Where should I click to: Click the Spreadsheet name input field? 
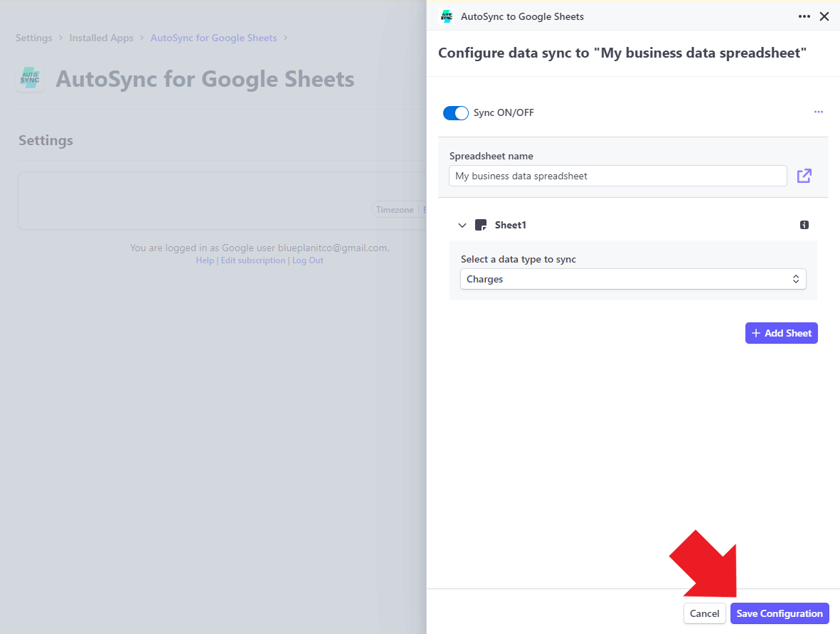pos(617,176)
